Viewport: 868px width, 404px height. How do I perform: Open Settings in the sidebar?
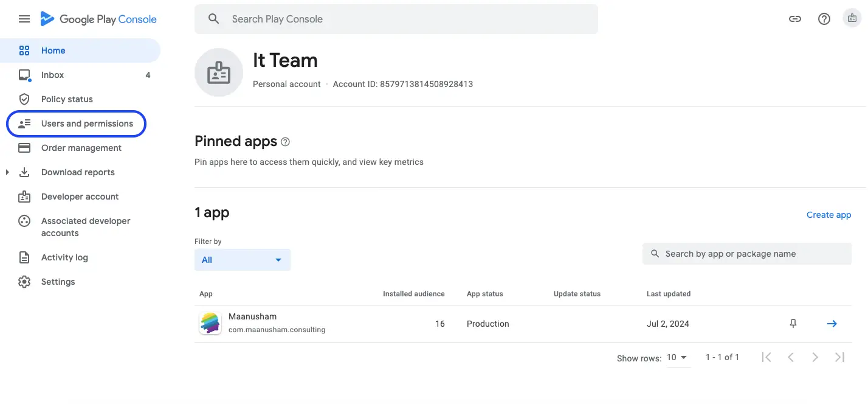80,282
